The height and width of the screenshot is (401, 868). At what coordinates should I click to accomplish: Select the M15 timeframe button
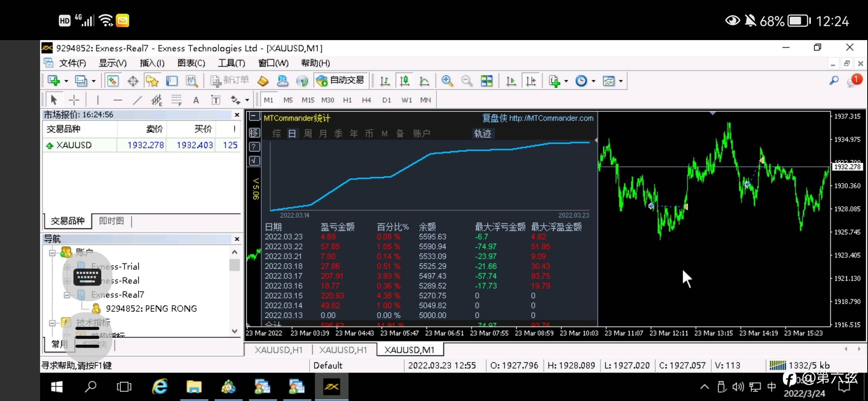click(x=308, y=100)
